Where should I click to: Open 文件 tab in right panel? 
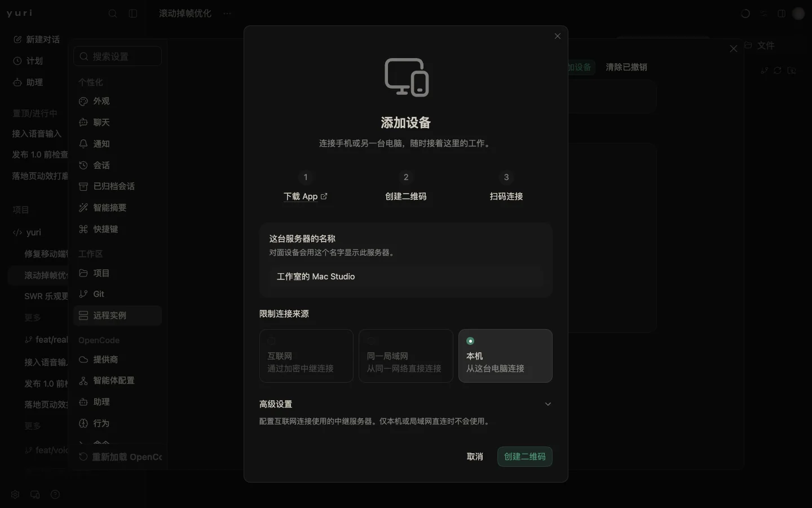(760, 45)
